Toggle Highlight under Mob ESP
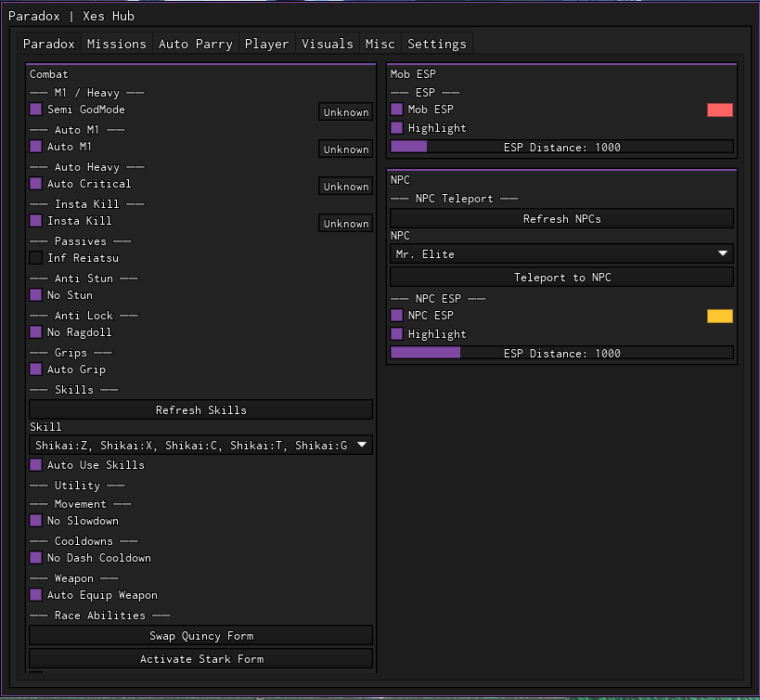760x700 pixels. pos(397,128)
